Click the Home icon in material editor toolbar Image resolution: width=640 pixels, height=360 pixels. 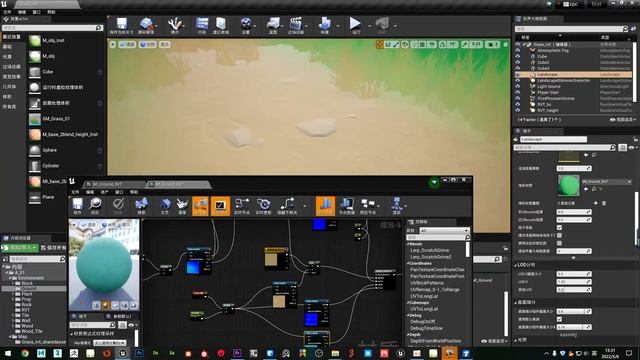[x=165, y=206]
